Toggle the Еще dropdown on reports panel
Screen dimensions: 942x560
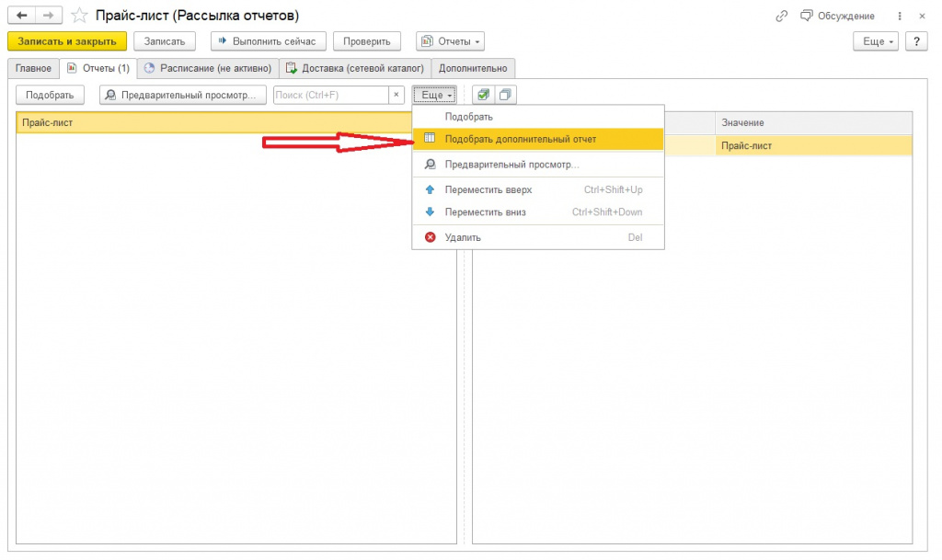(434, 95)
